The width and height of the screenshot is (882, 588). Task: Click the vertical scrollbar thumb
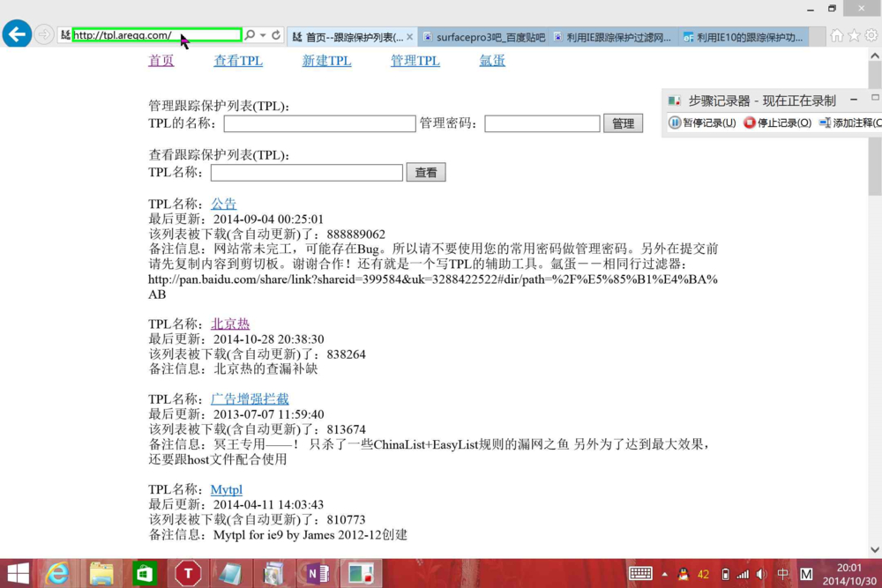875,128
